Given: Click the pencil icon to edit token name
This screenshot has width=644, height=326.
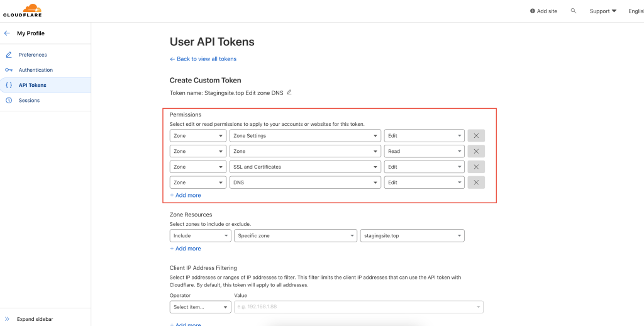Looking at the screenshot, I should coord(289,93).
